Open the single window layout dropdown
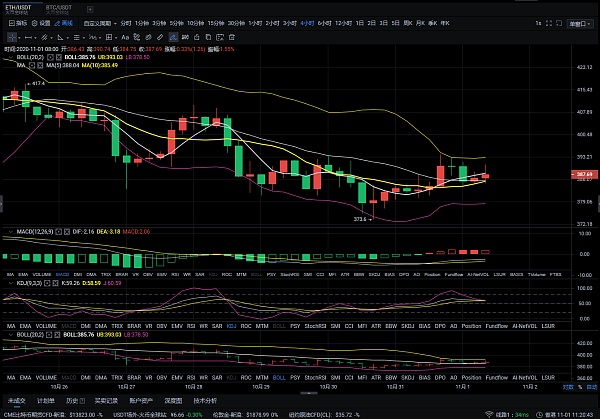The height and width of the screenshot is (419, 600). pos(580,24)
